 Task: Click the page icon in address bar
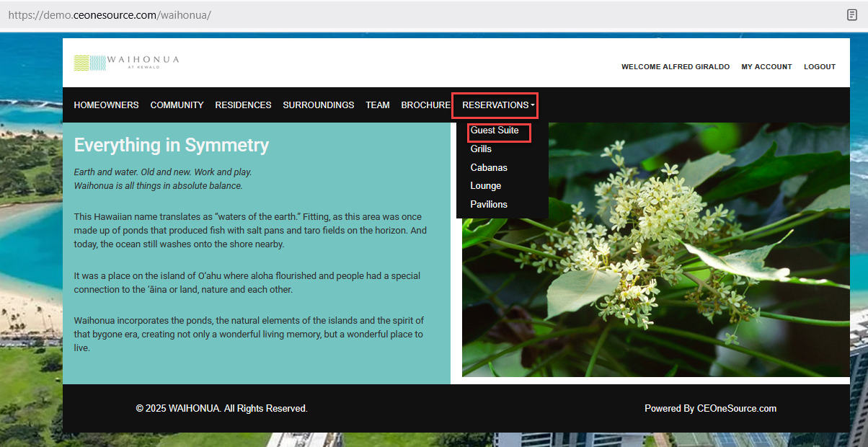851,14
